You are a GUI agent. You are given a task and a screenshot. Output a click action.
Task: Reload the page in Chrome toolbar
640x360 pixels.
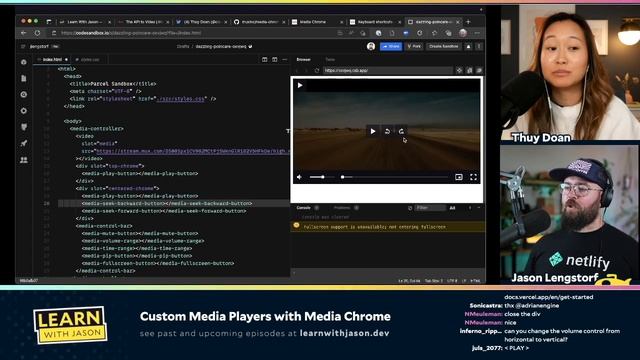click(38, 33)
